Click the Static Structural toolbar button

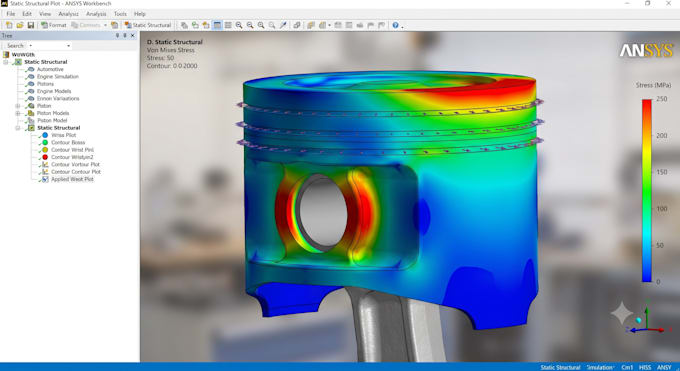coord(147,25)
